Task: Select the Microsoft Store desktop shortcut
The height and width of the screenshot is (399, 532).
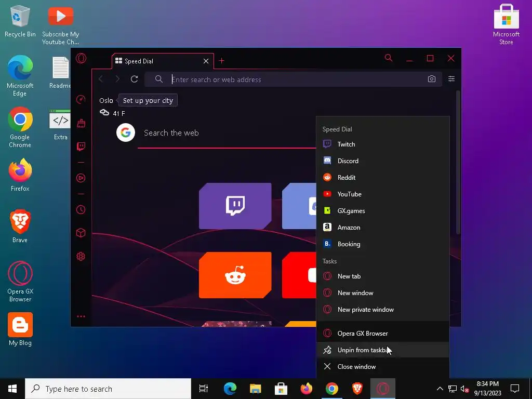Action: pyautogui.click(x=506, y=25)
